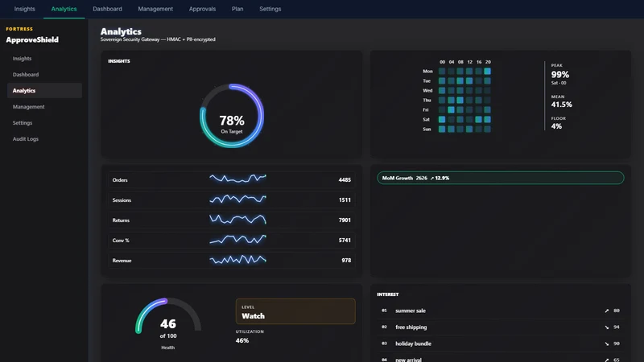Select the Analytics top tab
Image resolution: width=644 pixels, height=362 pixels.
64,9
